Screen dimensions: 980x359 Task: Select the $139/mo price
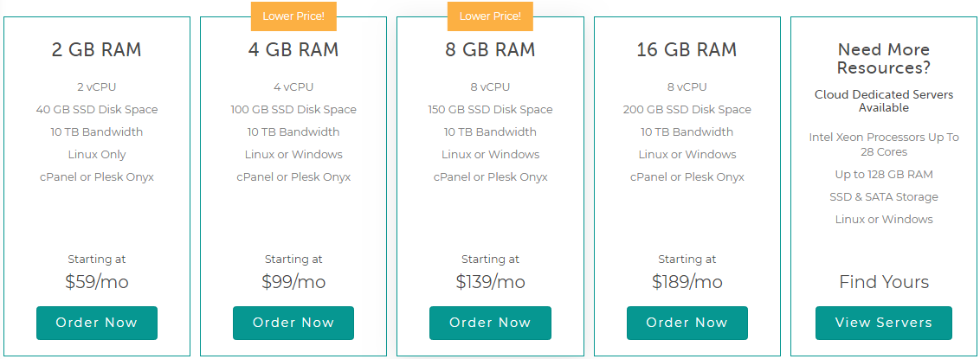pos(490,282)
